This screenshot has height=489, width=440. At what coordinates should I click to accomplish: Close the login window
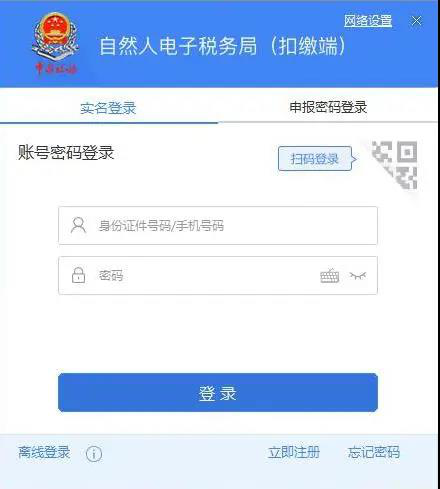(x=416, y=21)
